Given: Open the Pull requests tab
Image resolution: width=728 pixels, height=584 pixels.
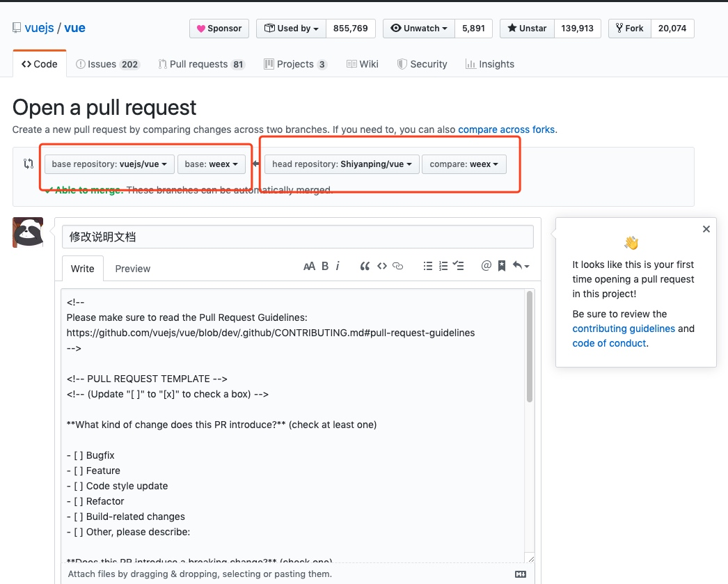Looking at the screenshot, I should point(202,64).
